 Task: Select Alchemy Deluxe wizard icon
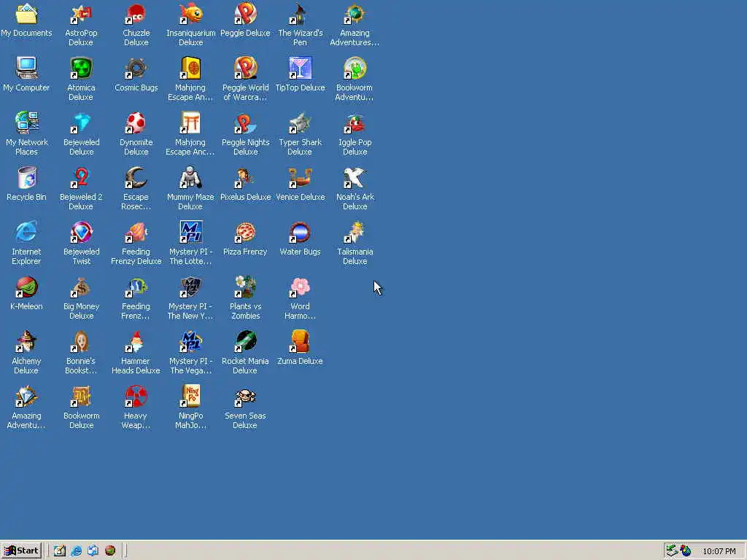coord(26,342)
